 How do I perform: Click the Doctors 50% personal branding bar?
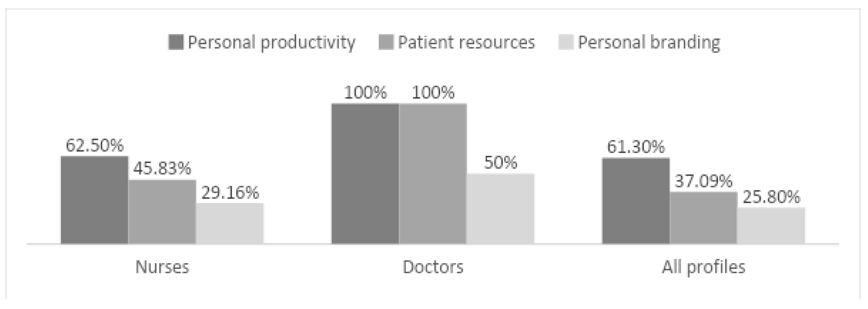[501, 208]
